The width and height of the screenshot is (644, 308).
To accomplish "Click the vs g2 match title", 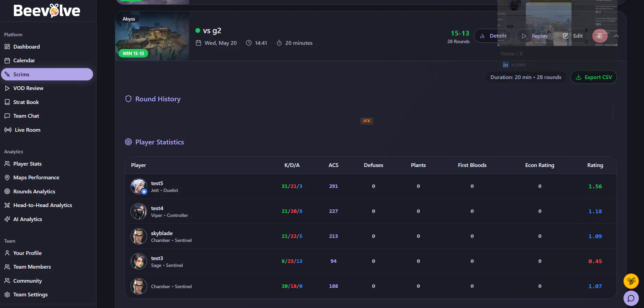I will (x=212, y=30).
